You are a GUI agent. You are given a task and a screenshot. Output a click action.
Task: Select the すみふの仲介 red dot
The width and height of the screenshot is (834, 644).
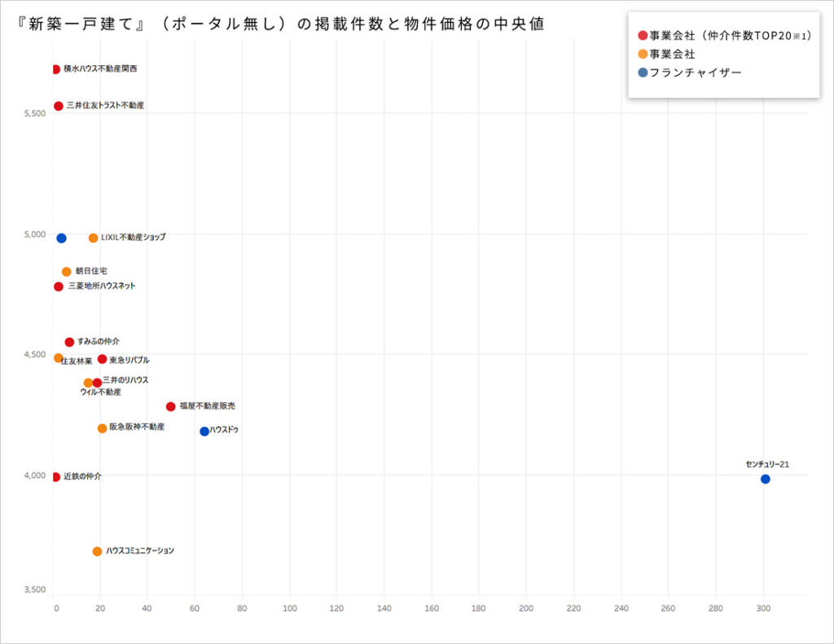pos(70,342)
